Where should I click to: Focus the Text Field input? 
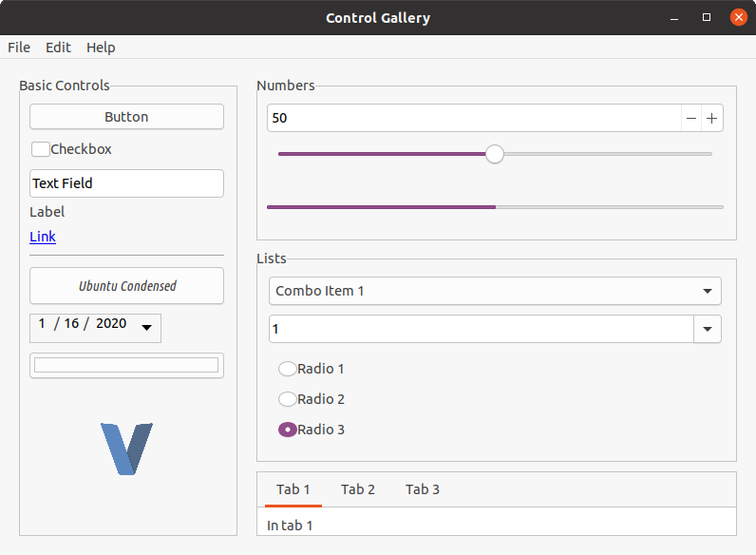click(127, 183)
